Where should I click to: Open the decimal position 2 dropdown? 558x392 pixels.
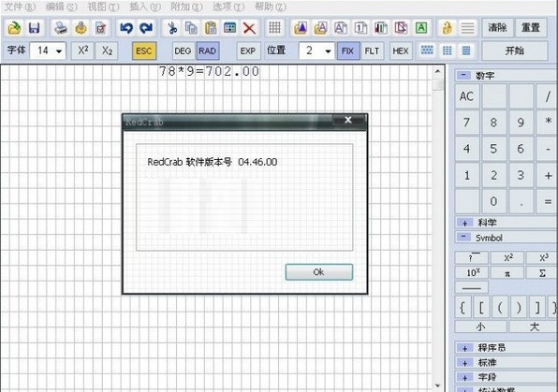[x=328, y=51]
